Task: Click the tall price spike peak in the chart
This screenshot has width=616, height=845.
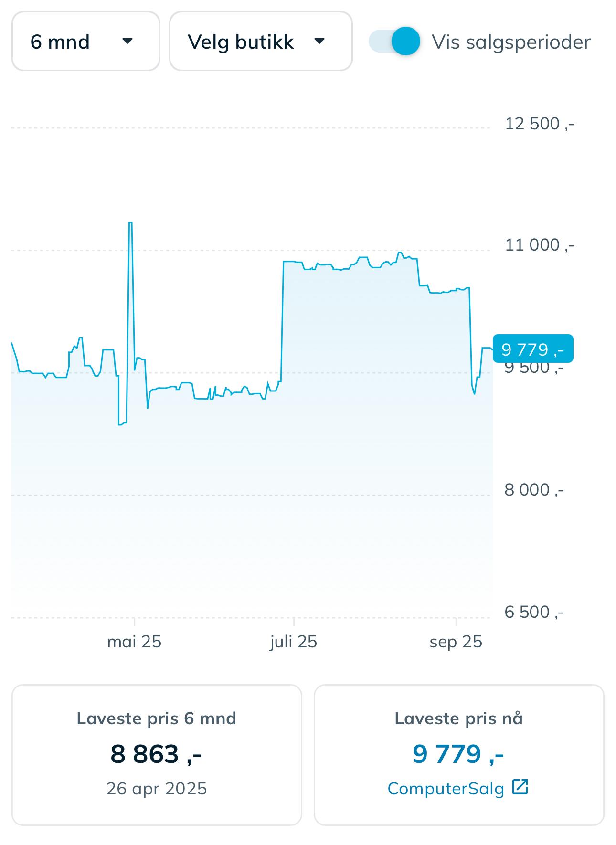Action: [130, 223]
